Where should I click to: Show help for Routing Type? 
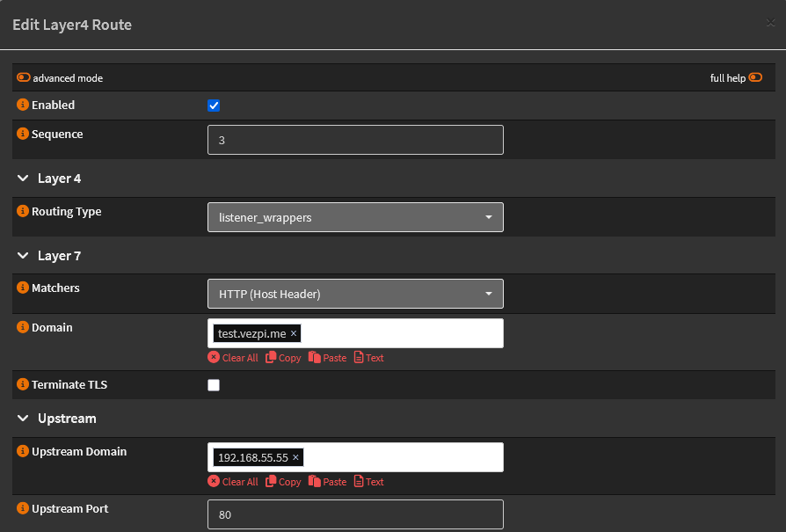(x=23, y=212)
